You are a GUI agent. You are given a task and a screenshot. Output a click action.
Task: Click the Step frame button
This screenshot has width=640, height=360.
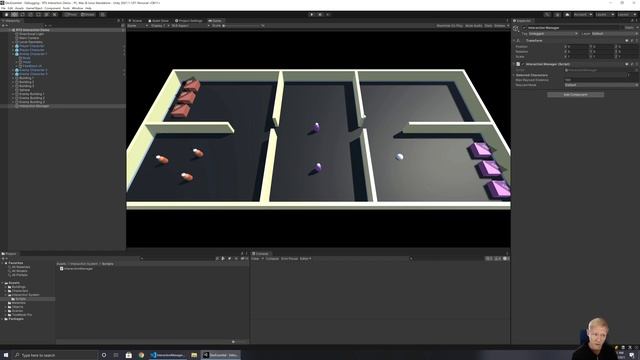coord(328,14)
